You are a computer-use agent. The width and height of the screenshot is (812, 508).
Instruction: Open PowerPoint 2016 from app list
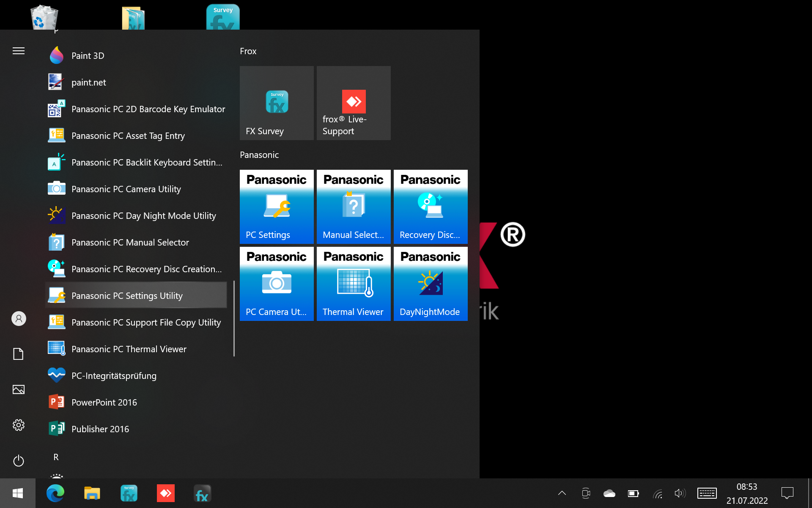coord(104,403)
